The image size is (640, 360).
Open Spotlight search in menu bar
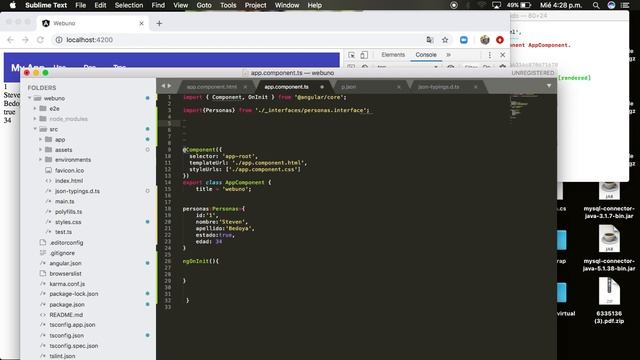(x=596, y=5)
